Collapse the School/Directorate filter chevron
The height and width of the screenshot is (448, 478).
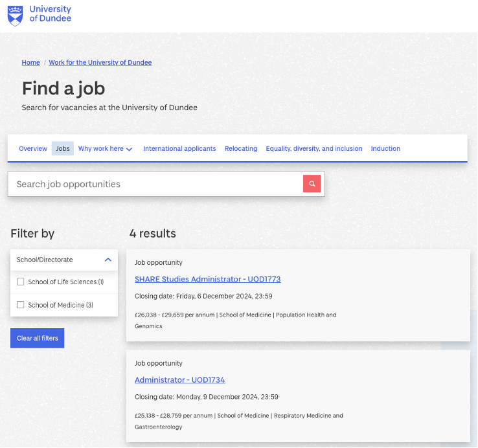108,260
